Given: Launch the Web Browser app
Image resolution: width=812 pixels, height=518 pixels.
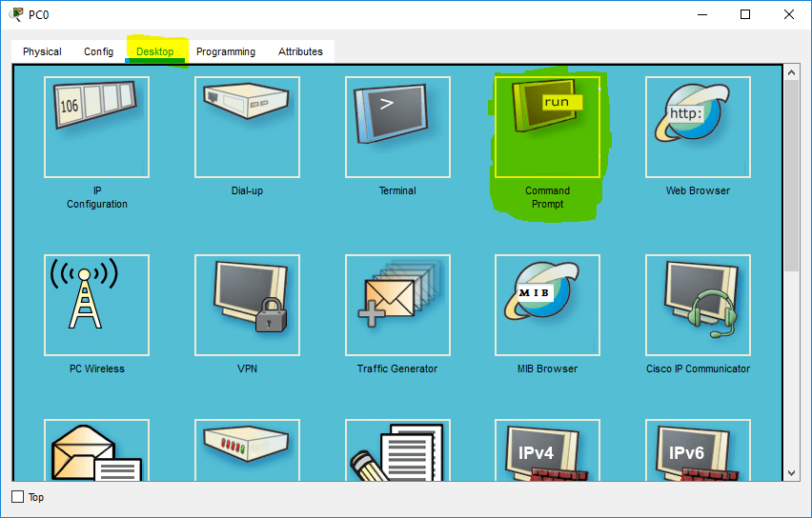Looking at the screenshot, I should [x=698, y=127].
